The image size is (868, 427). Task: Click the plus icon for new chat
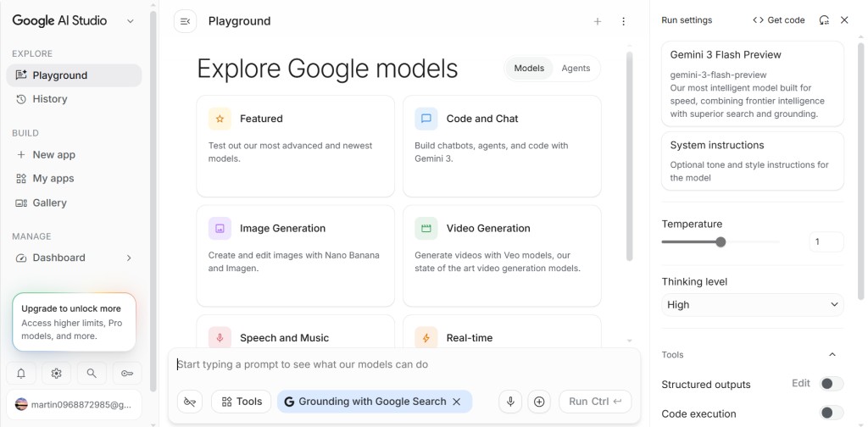(598, 21)
